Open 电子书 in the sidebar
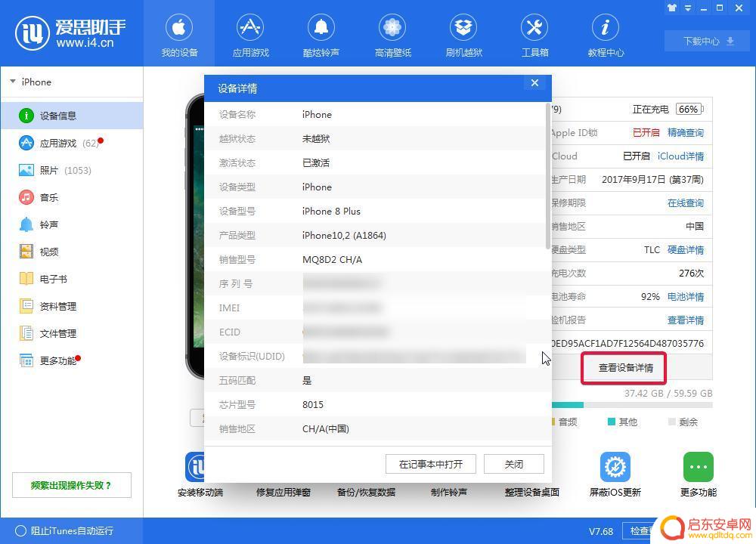The image size is (756, 544). pos(72,279)
